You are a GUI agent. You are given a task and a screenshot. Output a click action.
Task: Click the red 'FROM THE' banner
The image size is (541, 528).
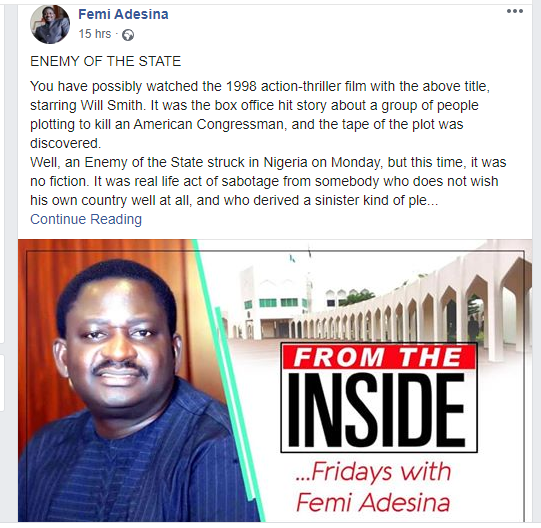[x=378, y=356]
